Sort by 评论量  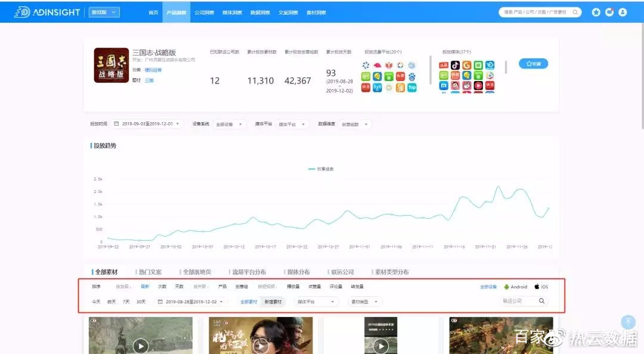click(x=336, y=287)
